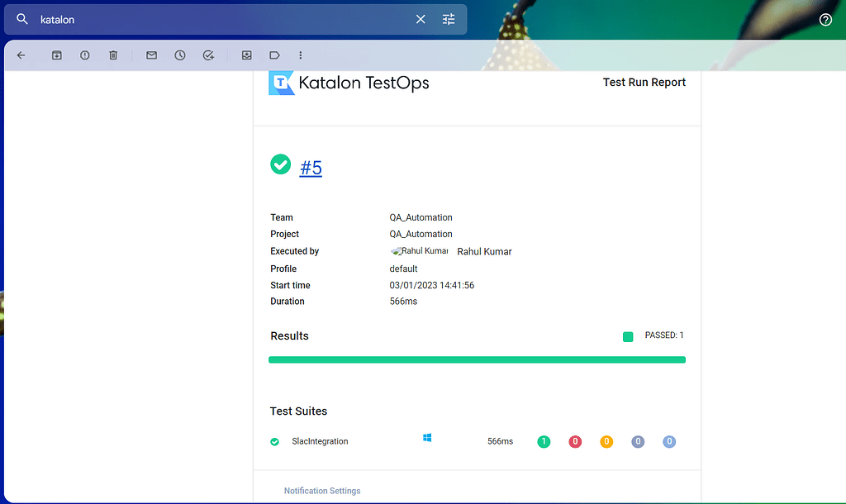846x504 pixels.
Task: Click the Test Run Report heading
Action: (x=644, y=82)
